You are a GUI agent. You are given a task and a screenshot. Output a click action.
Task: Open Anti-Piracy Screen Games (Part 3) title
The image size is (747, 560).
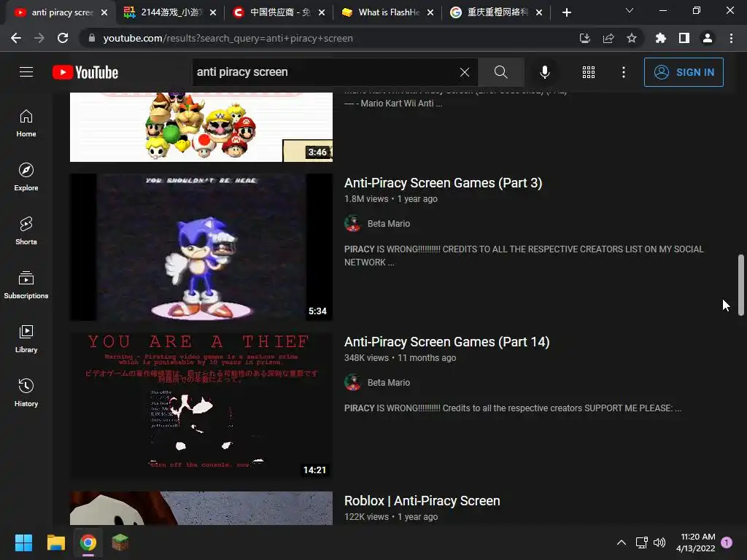[443, 183]
